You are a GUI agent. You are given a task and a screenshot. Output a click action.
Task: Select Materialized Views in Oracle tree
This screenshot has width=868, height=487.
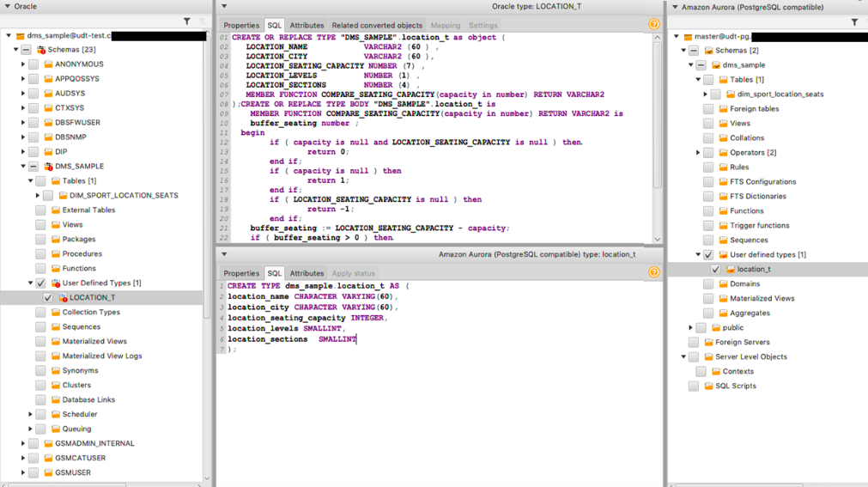(x=94, y=341)
